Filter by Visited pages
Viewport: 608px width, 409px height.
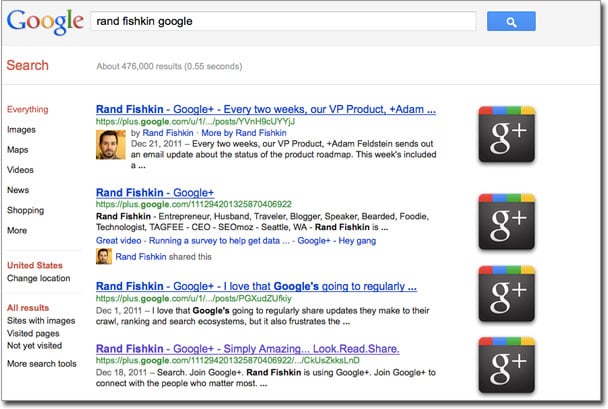click(33, 333)
